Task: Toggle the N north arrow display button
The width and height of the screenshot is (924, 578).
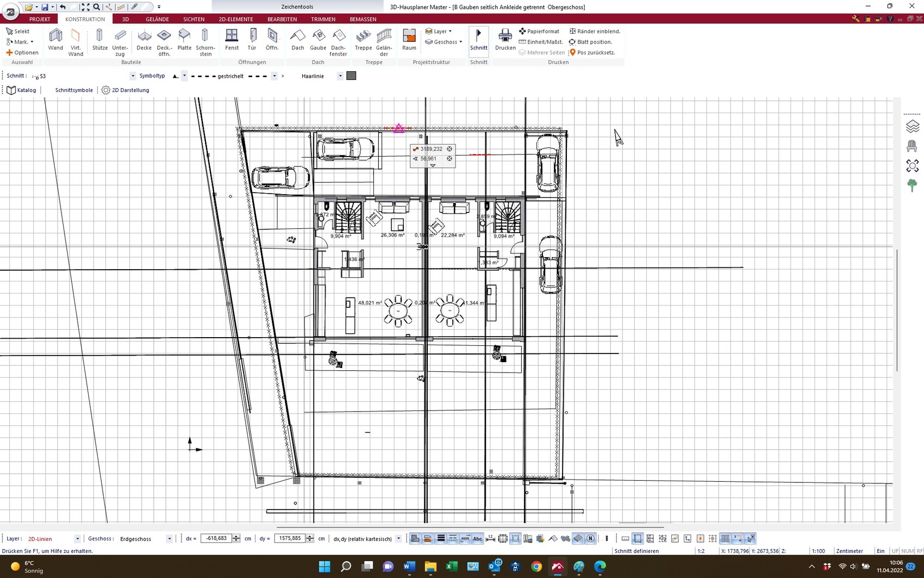Action: [591, 539]
